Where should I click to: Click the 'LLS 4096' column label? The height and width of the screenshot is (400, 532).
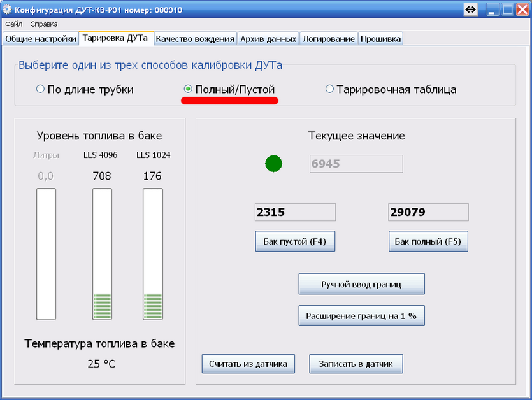[x=101, y=155]
